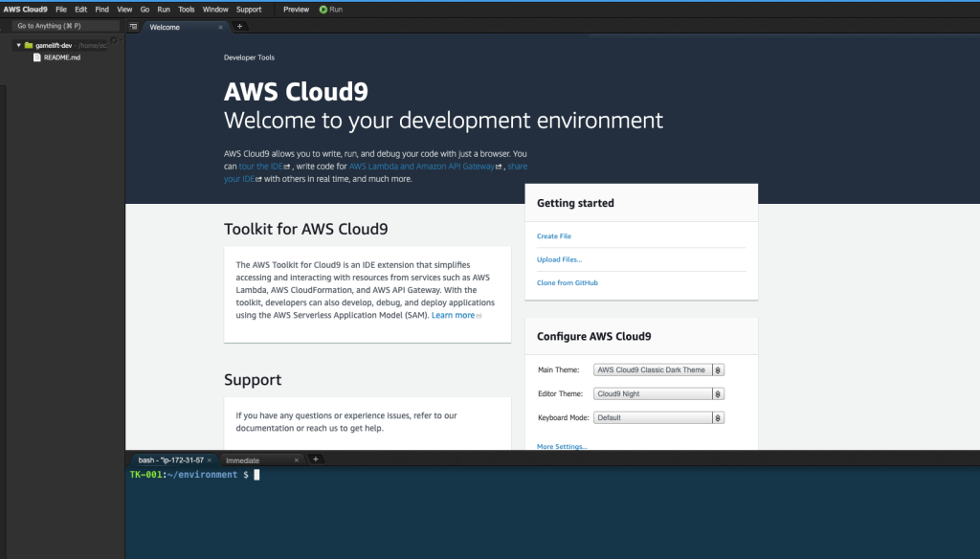Open file tree settings gear icon
980x559 pixels.
115,40
